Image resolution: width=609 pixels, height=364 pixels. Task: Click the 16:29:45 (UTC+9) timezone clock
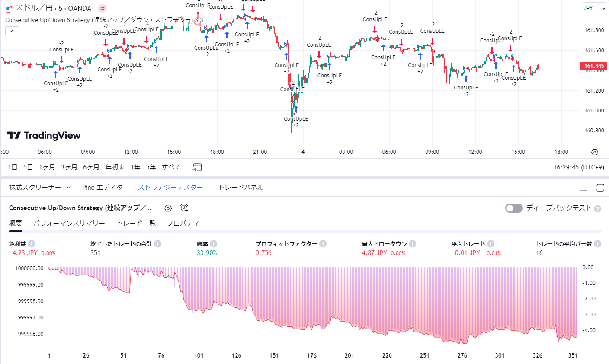[x=579, y=167]
